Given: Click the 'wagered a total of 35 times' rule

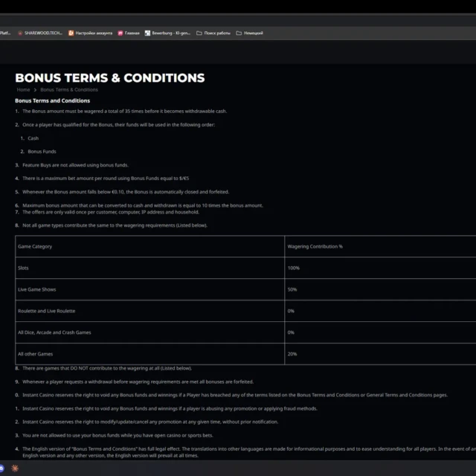Looking at the screenshot, I should tap(124, 112).
